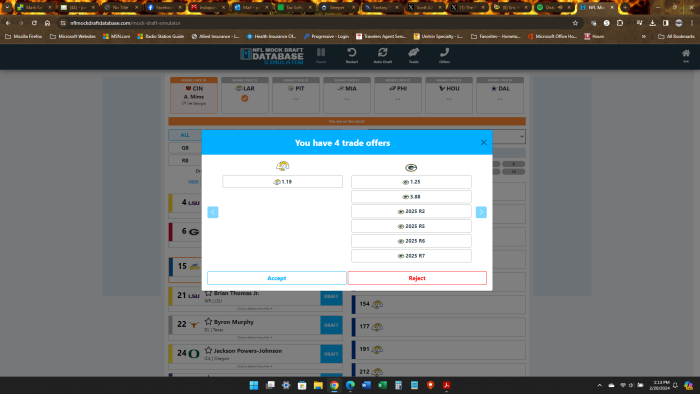Go to the previous trade offer

pos(213,212)
